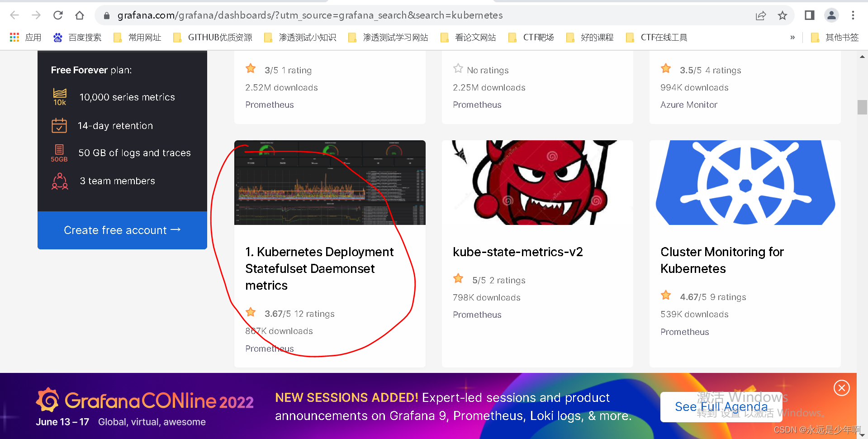
Task: Open the 渗透测试小知识 bookmark folder
Action: (x=300, y=38)
